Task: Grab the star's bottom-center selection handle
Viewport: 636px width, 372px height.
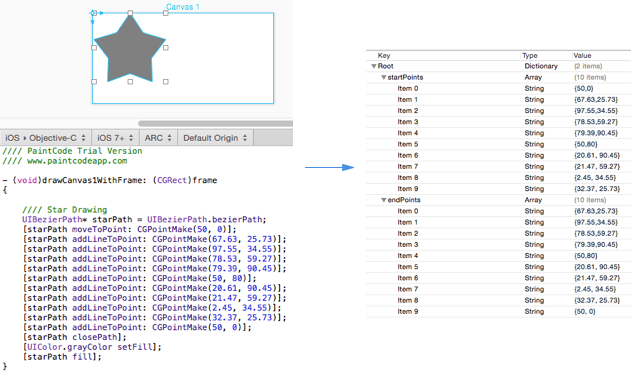Action: click(130, 82)
